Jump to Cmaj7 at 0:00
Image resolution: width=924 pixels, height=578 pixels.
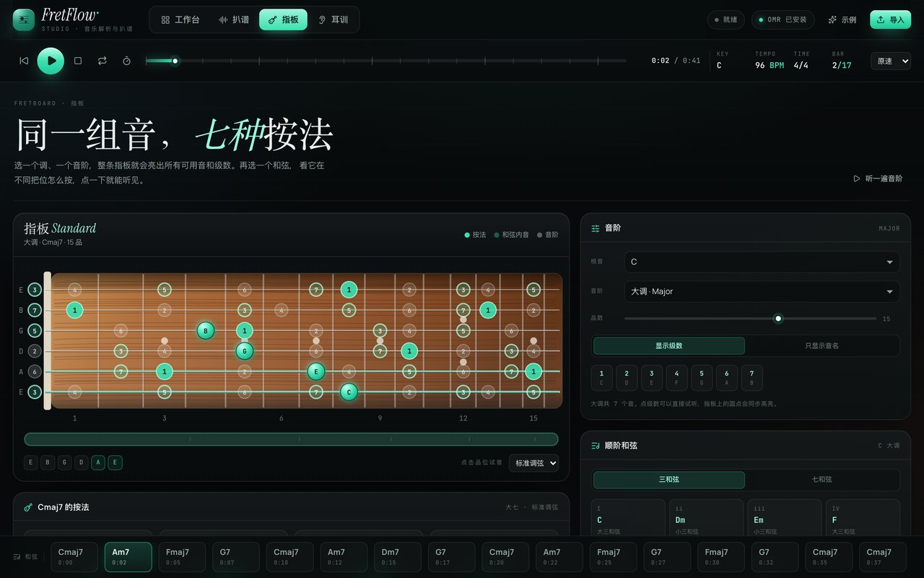[74, 557]
